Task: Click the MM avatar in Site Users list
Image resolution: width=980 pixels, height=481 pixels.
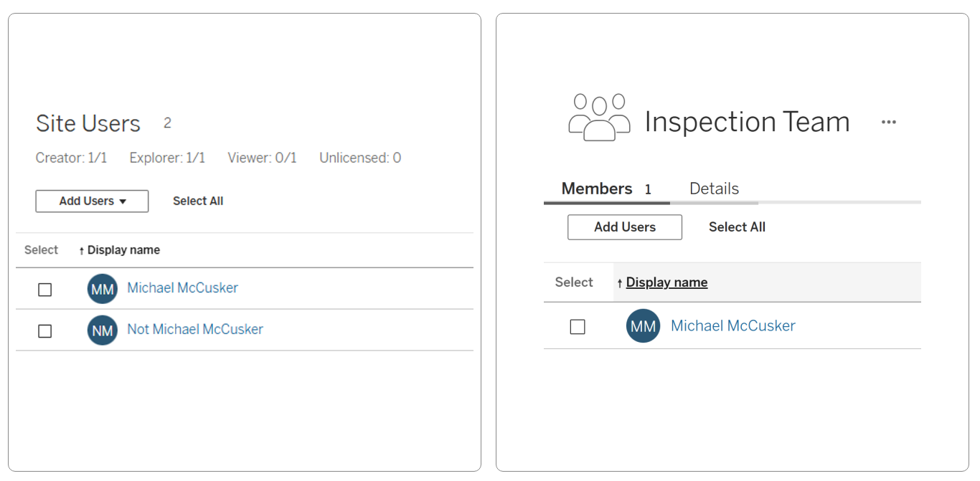Action: tap(103, 289)
